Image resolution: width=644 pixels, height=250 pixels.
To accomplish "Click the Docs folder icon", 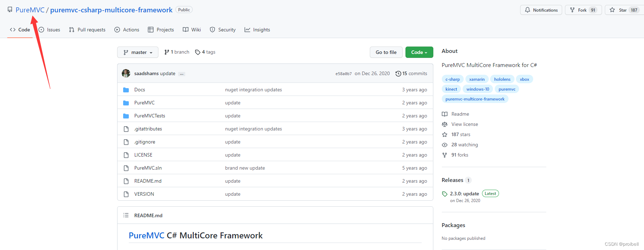I will [x=126, y=90].
